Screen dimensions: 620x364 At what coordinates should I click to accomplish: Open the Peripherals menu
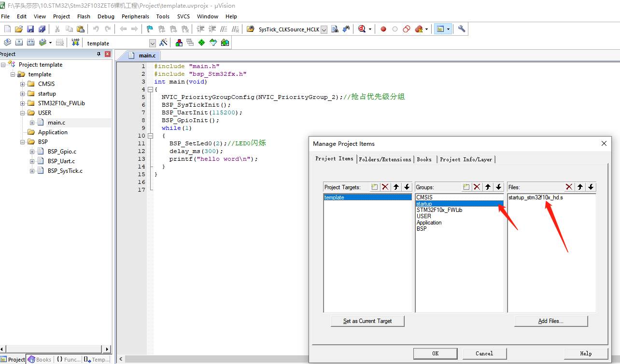[136, 16]
